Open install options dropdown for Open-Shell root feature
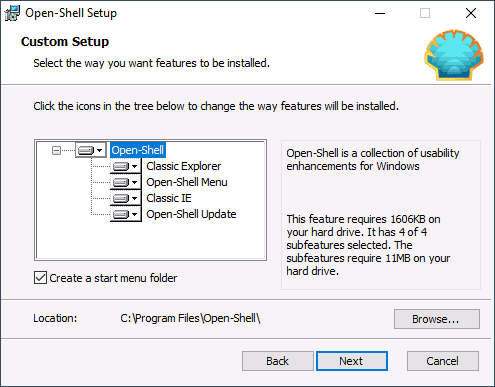This screenshot has width=495, height=387. [90, 150]
